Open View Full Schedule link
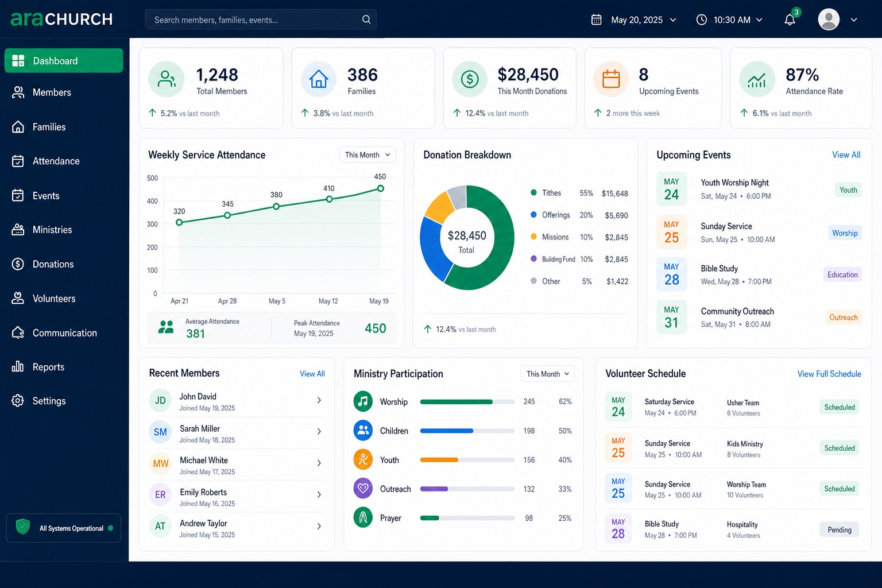 coord(829,374)
